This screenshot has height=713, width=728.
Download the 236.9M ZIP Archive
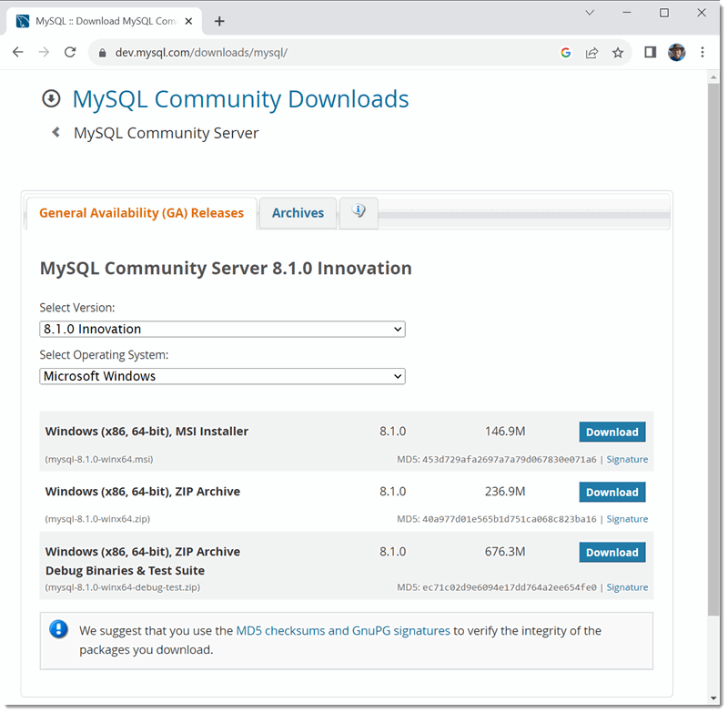(x=612, y=492)
